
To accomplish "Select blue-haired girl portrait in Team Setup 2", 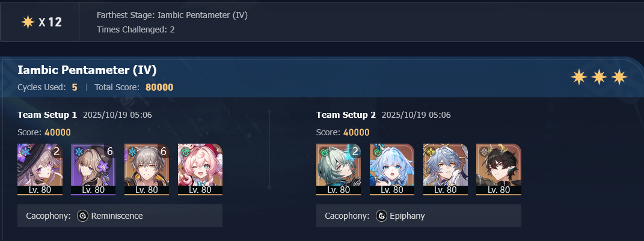I will 392,169.
